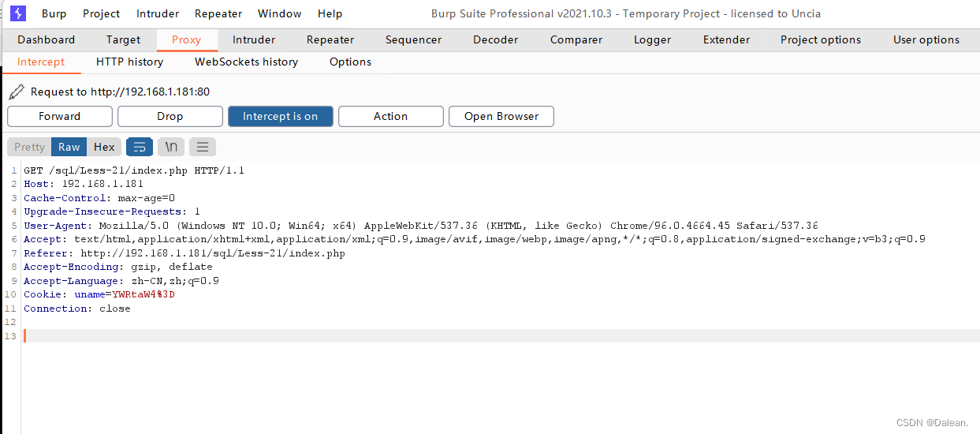
Task: Select the Proxy tab
Action: 187,39
